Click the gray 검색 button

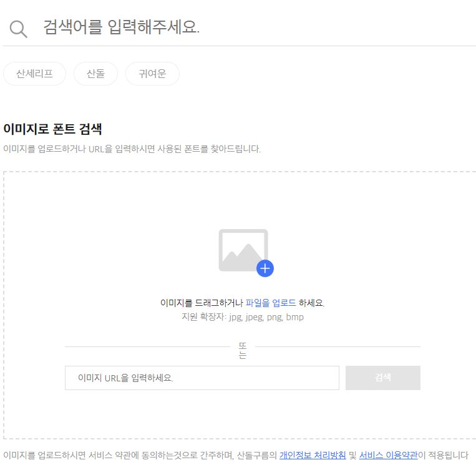click(383, 378)
